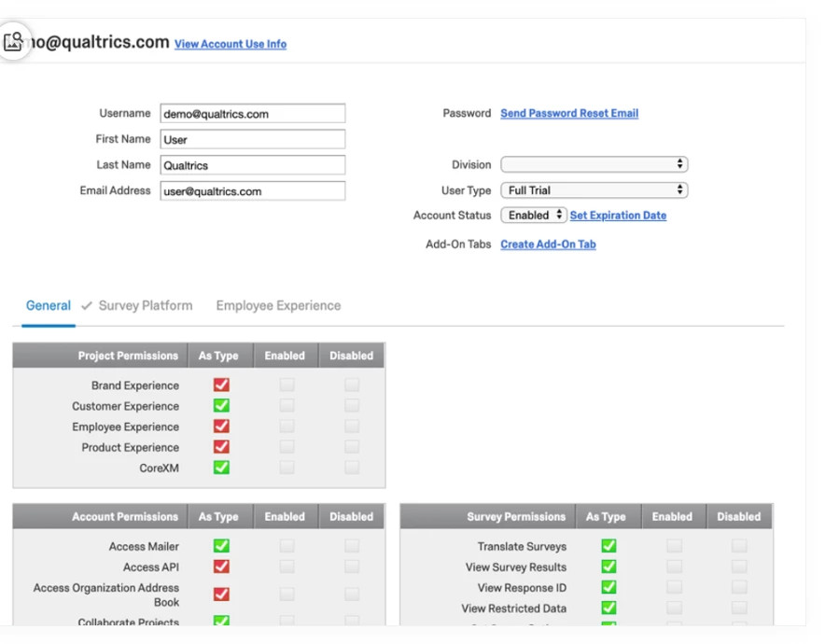Click the image icon beside the account email
Viewport: 825px width, 644px height.
tap(13, 42)
